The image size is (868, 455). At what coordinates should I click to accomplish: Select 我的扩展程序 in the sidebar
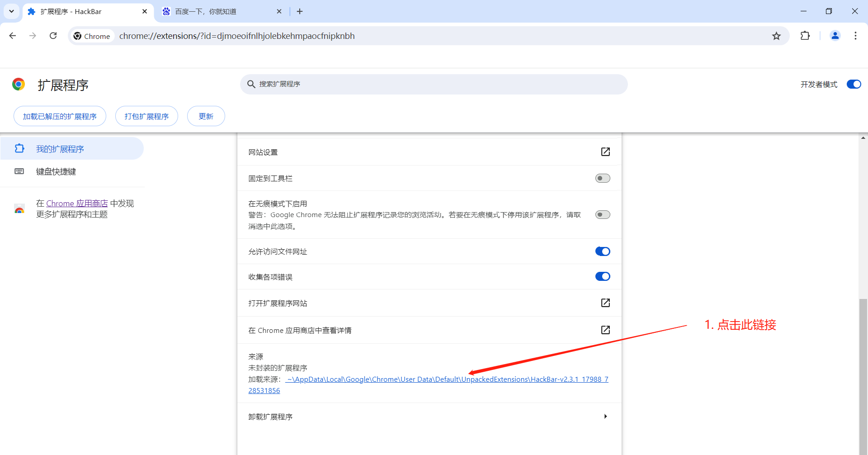pos(72,149)
